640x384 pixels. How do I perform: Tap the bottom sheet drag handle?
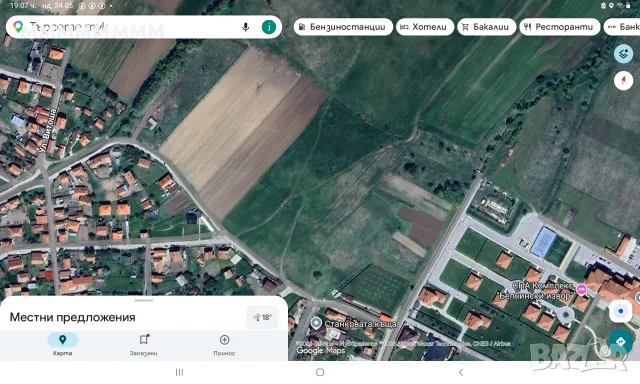pyautogui.click(x=144, y=300)
